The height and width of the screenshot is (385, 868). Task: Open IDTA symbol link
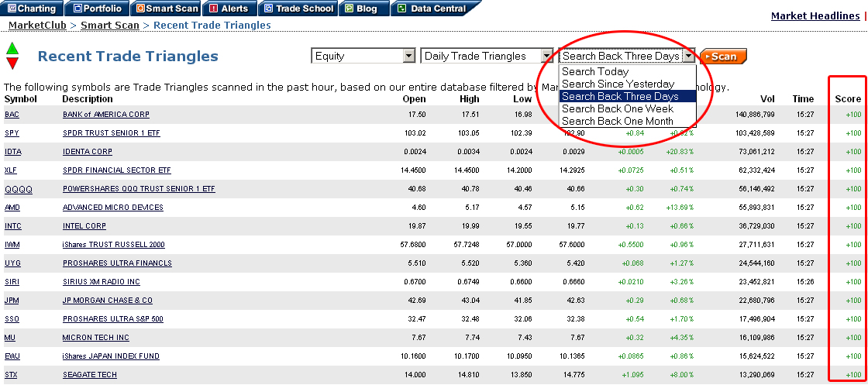(12, 152)
